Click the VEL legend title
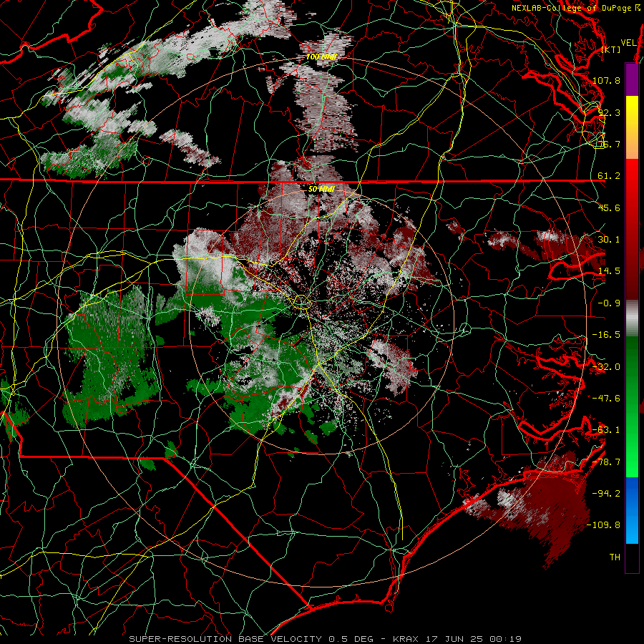This screenshot has height=644, width=644. coord(628,43)
